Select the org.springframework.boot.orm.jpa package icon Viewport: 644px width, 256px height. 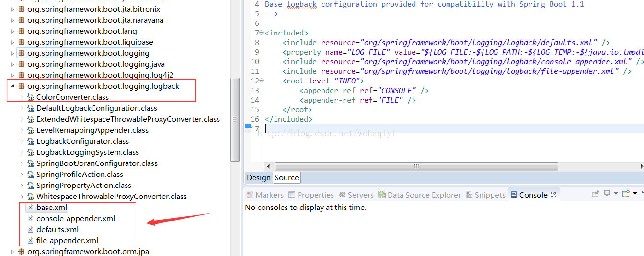(x=21, y=252)
